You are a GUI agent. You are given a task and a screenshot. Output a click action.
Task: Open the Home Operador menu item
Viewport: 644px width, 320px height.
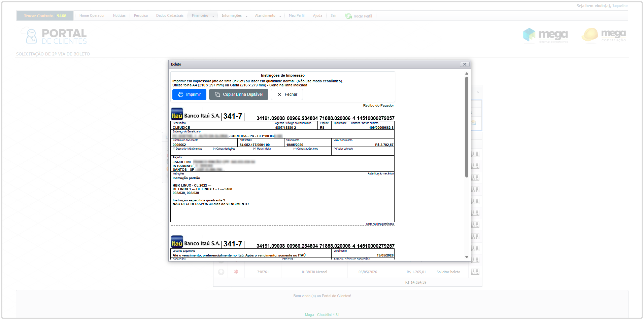pyautogui.click(x=92, y=16)
